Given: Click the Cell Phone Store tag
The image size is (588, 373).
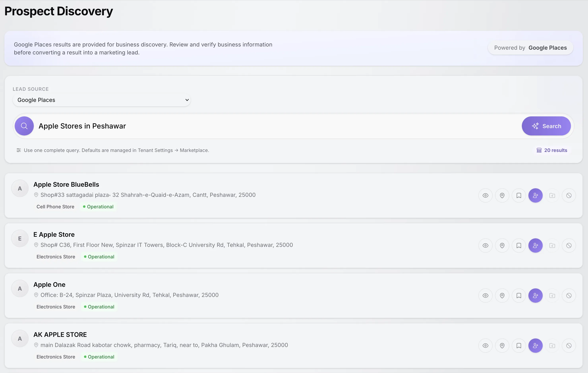Looking at the screenshot, I should [55, 207].
